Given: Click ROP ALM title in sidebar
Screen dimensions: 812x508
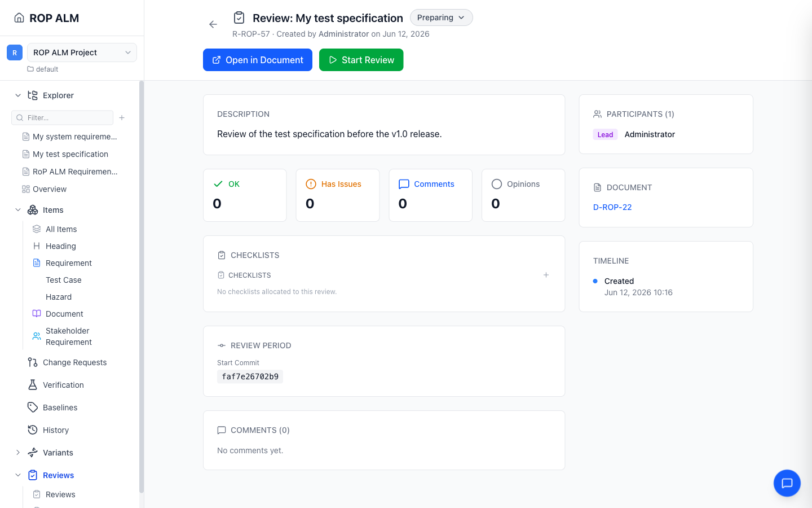Looking at the screenshot, I should click(54, 18).
